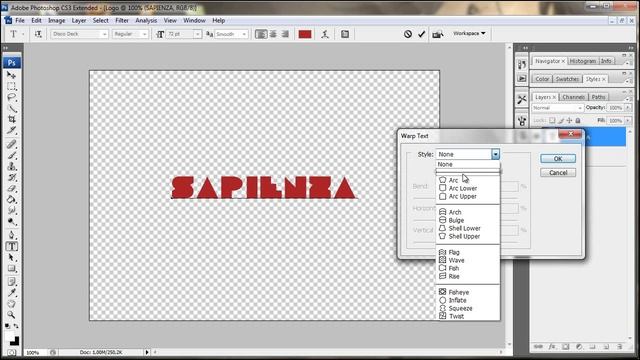Open the Fill slider arrow

click(628, 121)
